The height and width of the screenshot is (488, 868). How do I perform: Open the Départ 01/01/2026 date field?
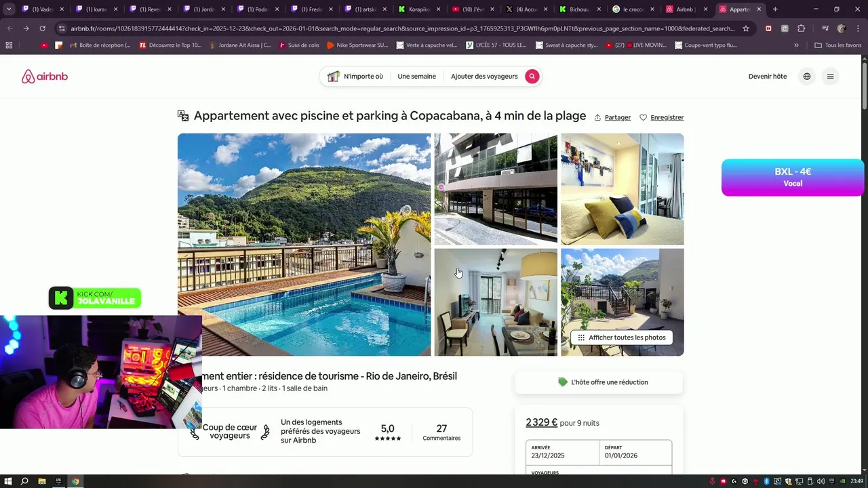635,452
